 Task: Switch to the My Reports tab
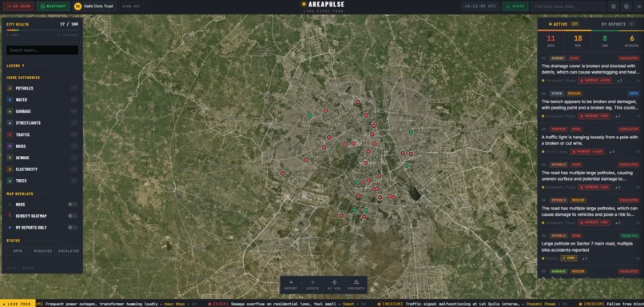618,24
